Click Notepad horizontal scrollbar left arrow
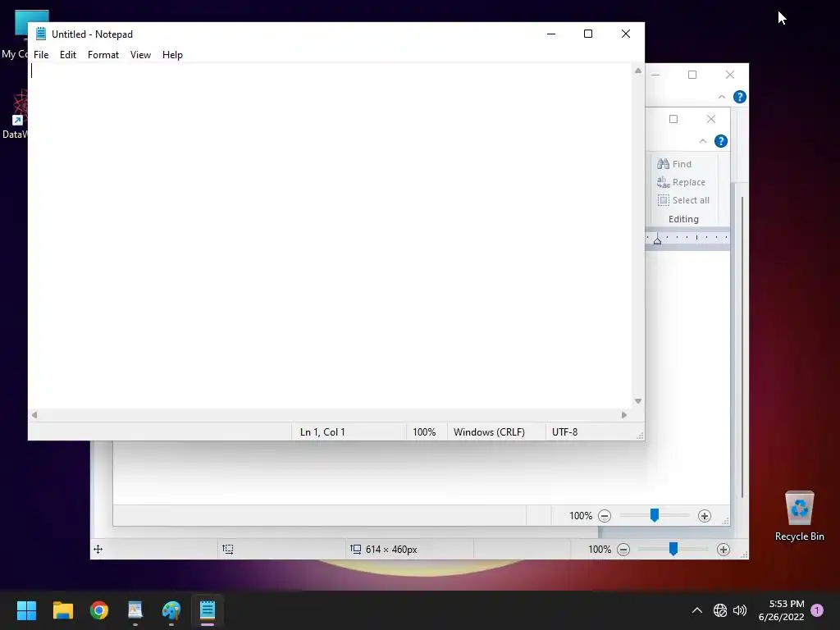The height and width of the screenshot is (630, 840). point(34,414)
